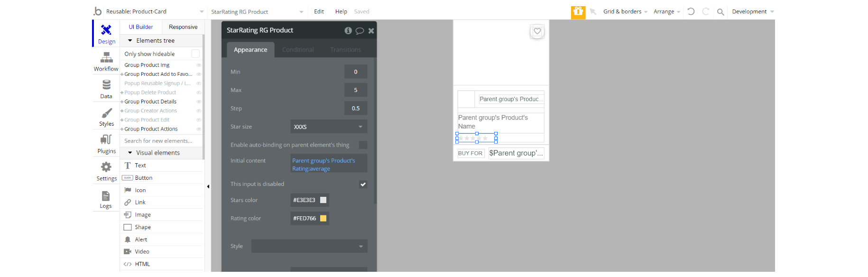
Task: Click the Search for new elements field
Action: coord(161,141)
